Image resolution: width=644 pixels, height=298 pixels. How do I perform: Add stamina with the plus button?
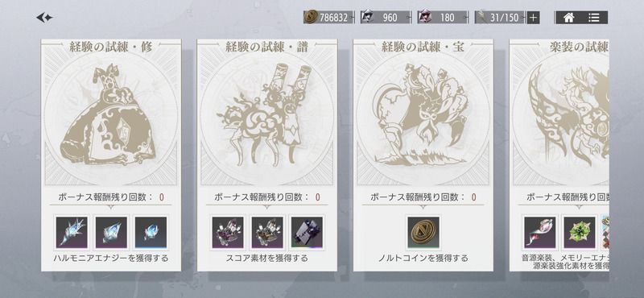[533, 17]
